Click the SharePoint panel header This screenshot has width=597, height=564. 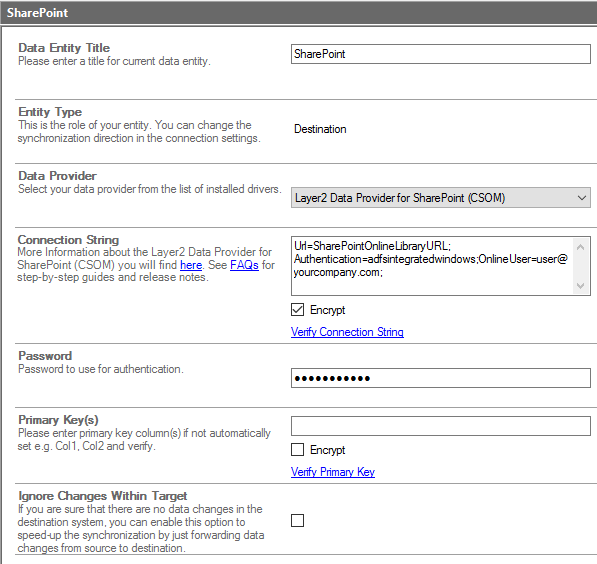coord(298,13)
